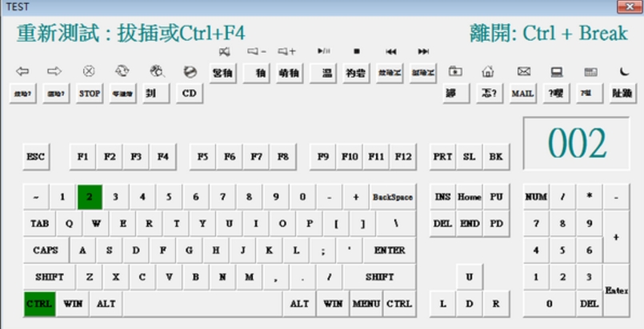Click the crescent moon sleep icon
This screenshot has width=644, height=329.
point(623,71)
